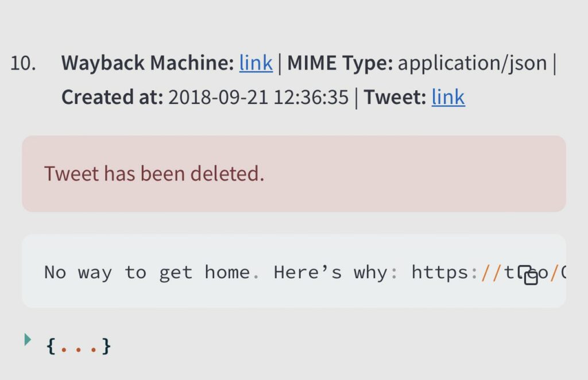
Task: Click the list item number 10.
Action: [23, 63]
